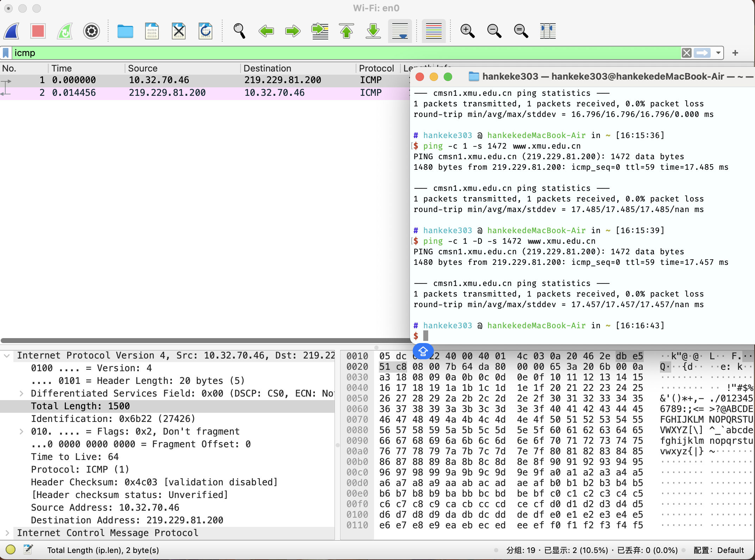Screen dimensions: 755x560
Task: Zoom out main window text
Action: tap(494, 31)
